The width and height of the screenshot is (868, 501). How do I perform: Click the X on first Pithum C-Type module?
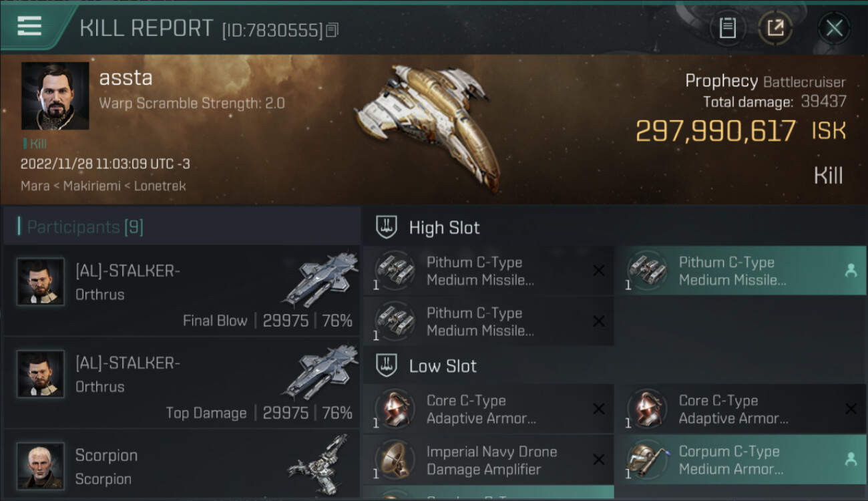point(599,271)
